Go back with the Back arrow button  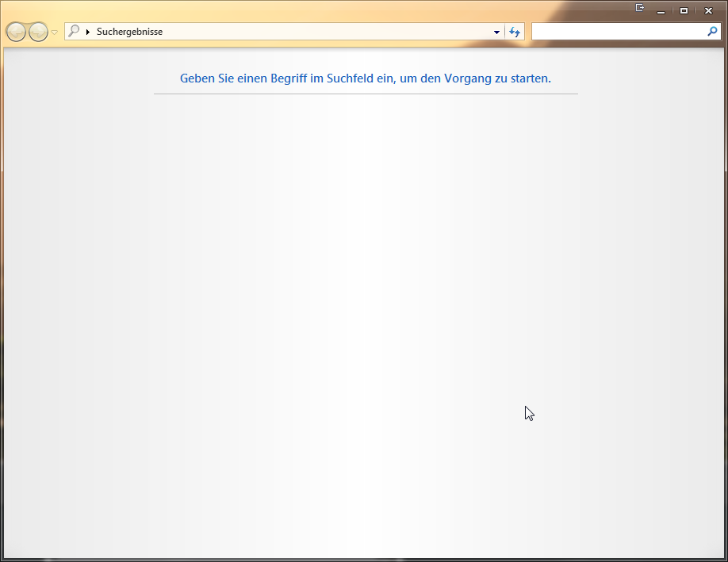click(16, 32)
